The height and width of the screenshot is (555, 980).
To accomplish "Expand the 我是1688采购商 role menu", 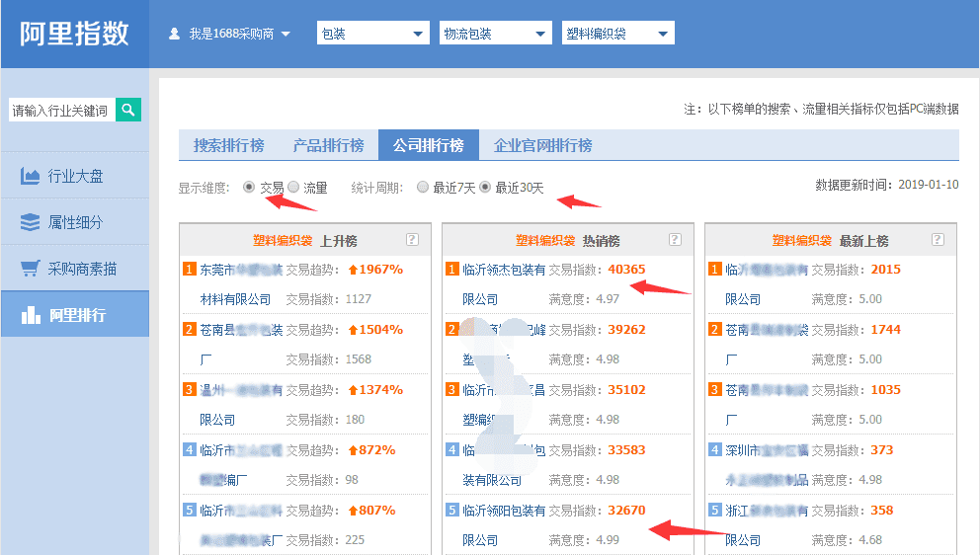I will 230,34.
